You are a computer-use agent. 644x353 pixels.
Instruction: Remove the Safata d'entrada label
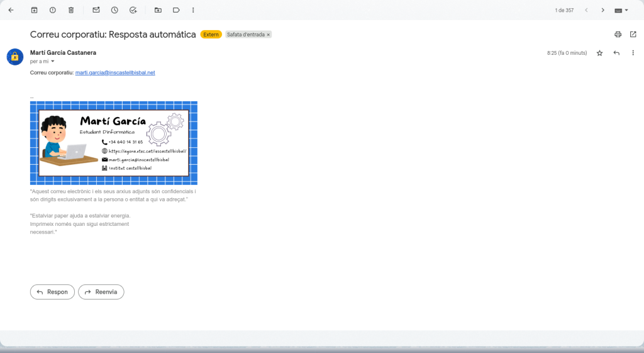[x=269, y=35]
